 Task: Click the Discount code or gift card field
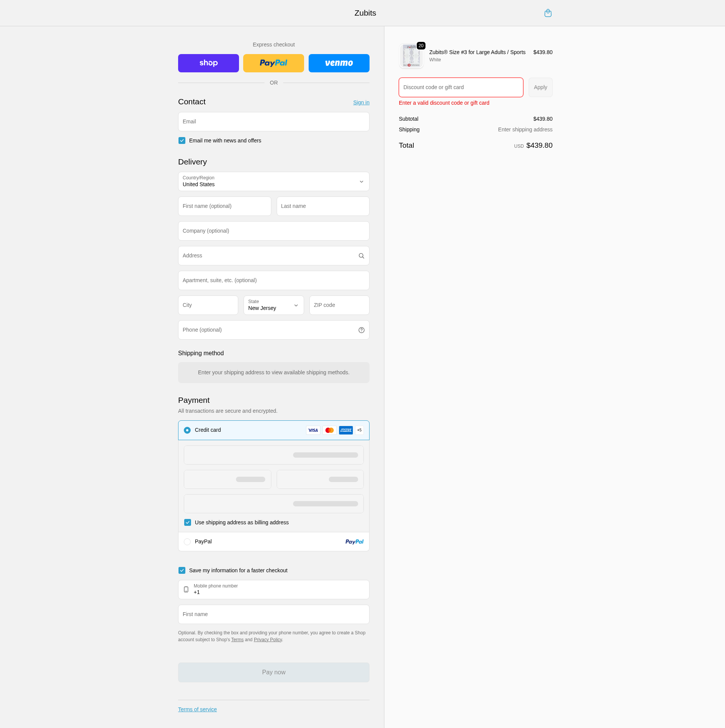coord(460,88)
